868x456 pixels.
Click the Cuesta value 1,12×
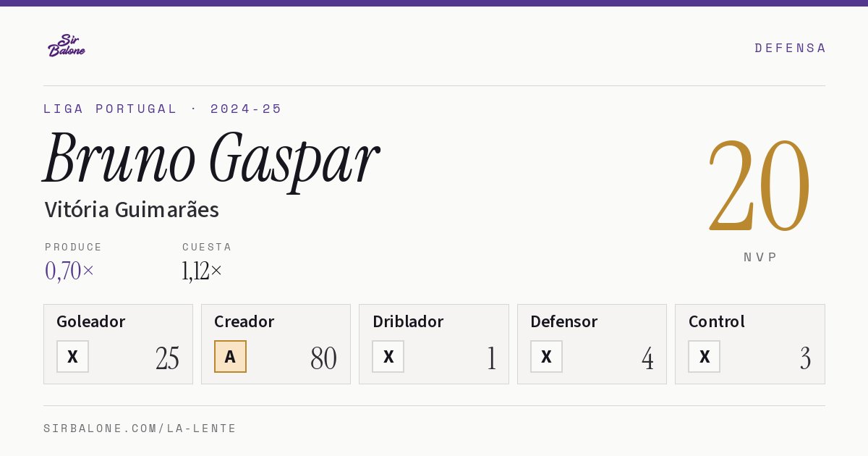click(x=203, y=271)
